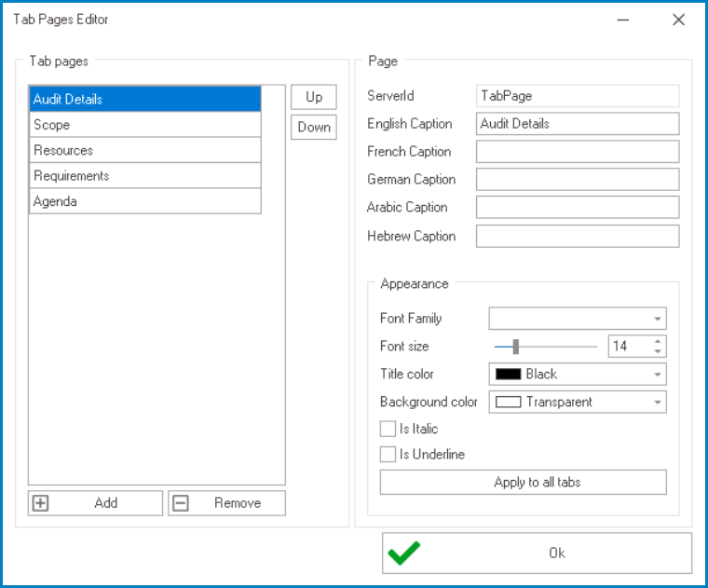The image size is (708, 588).
Task: Click the Remove button label
Action: point(238,503)
